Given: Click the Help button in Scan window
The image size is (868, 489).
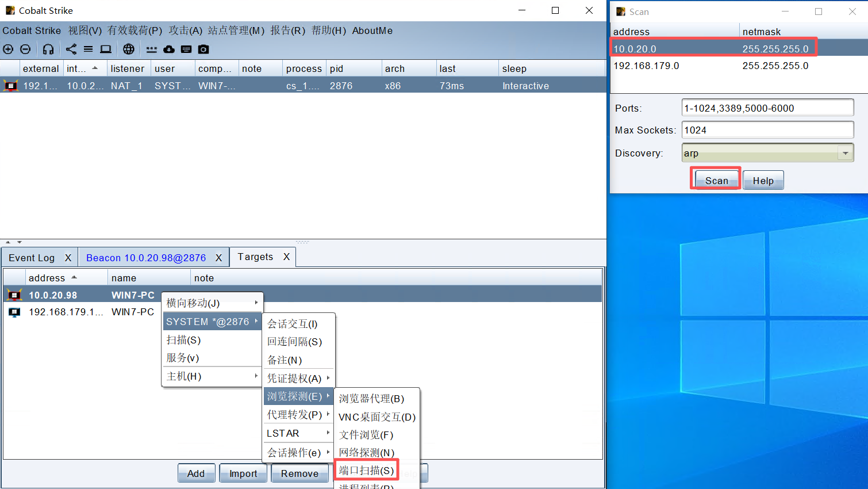Looking at the screenshot, I should 763,181.
